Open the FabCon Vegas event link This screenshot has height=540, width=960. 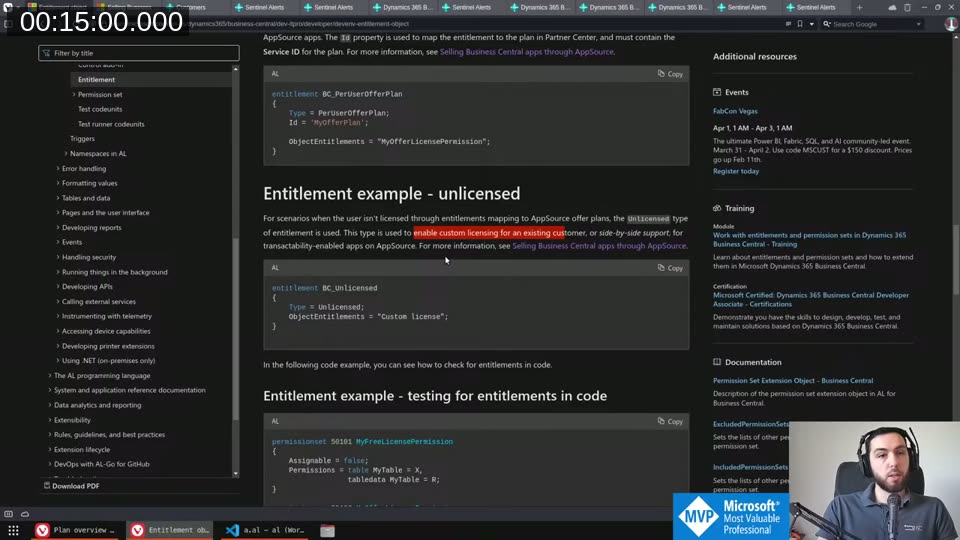735,111
